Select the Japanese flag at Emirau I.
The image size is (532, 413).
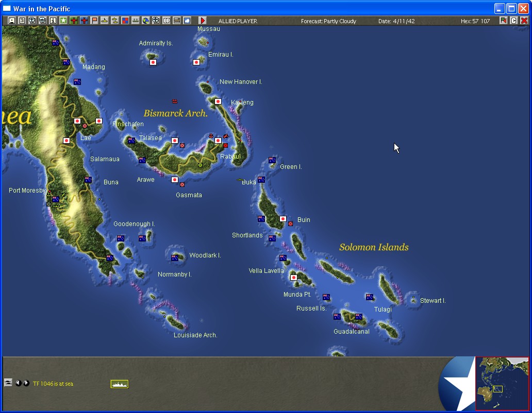(x=196, y=62)
